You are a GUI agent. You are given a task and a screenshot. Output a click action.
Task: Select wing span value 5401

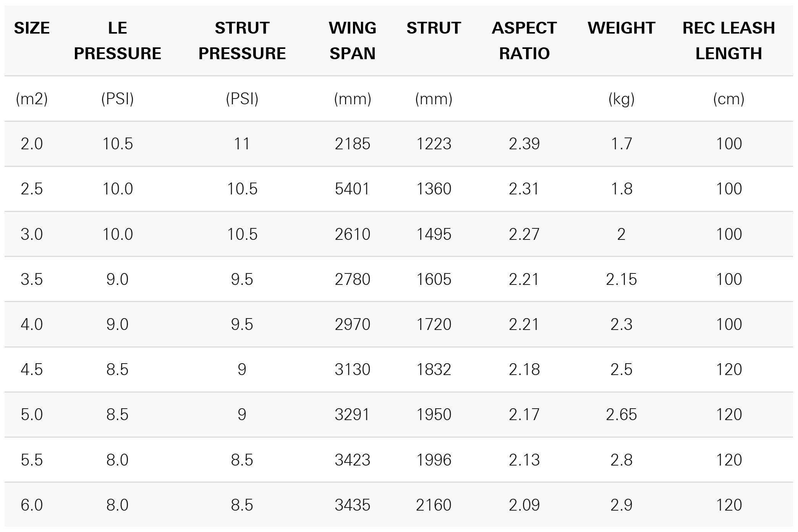pos(352,189)
